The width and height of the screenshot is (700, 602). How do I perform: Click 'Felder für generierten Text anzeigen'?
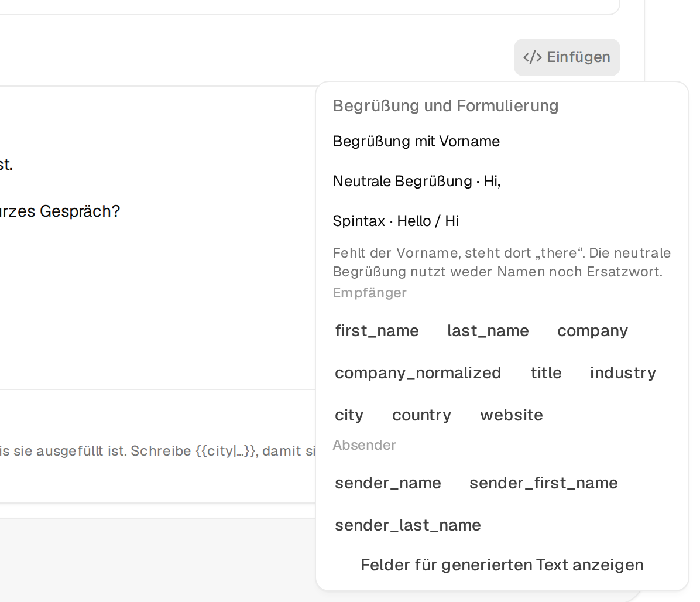point(502,565)
